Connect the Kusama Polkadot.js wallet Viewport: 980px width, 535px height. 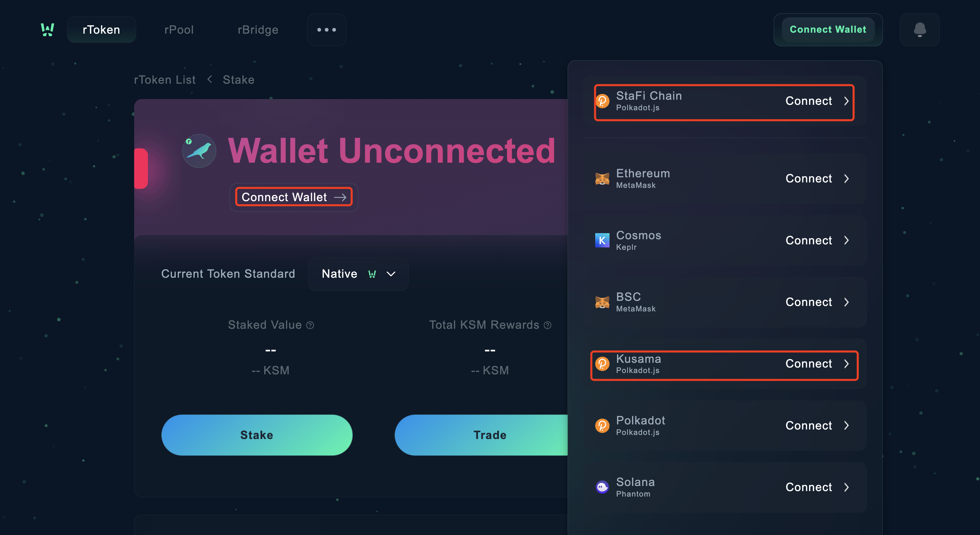coord(724,364)
